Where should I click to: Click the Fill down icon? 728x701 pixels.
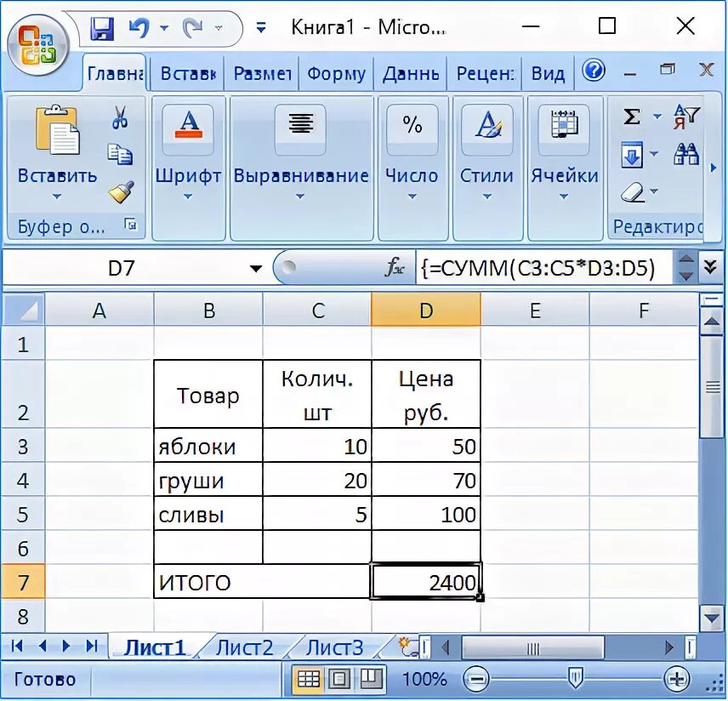tap(632, 155)
